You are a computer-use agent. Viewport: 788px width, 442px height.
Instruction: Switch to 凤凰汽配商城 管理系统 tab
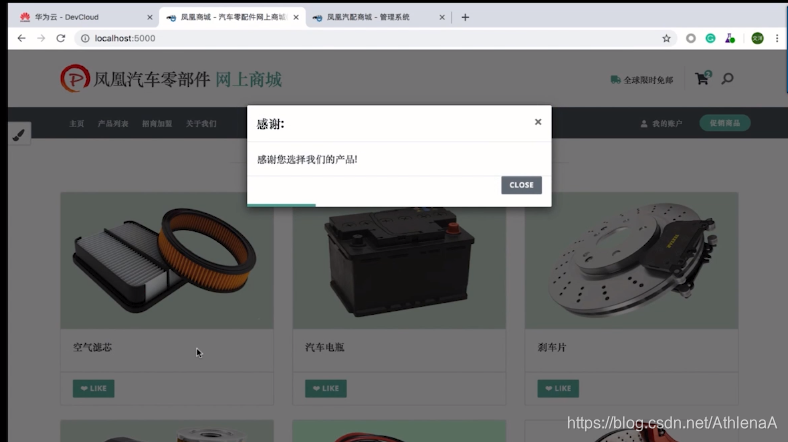pos(379,17)
